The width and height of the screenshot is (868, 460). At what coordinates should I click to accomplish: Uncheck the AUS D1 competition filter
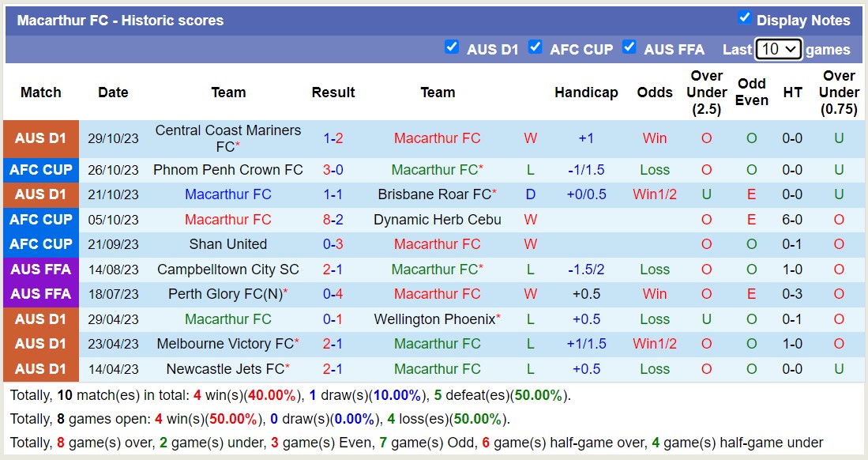click(452, 47)
